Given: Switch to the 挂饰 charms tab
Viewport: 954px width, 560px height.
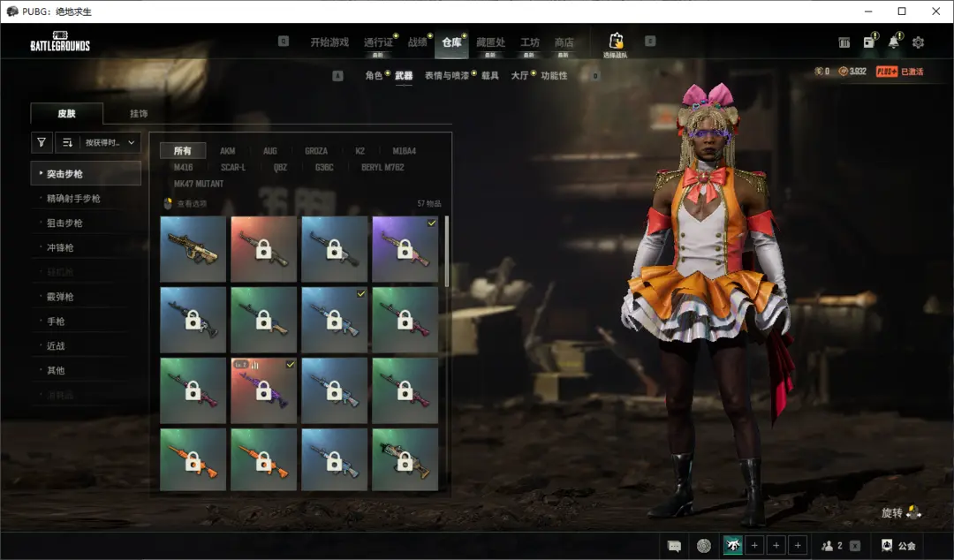Looking at the screenshot, I should (x=139, y=113).
